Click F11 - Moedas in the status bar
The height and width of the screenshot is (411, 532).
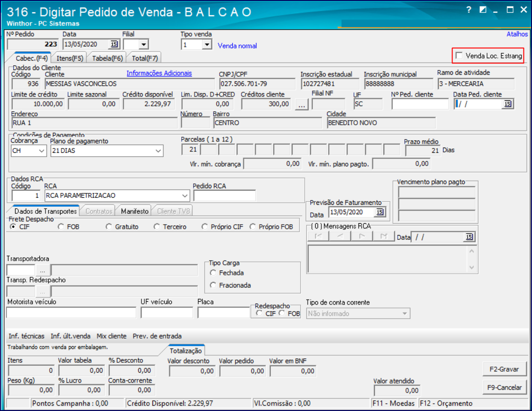click(394, 403)
